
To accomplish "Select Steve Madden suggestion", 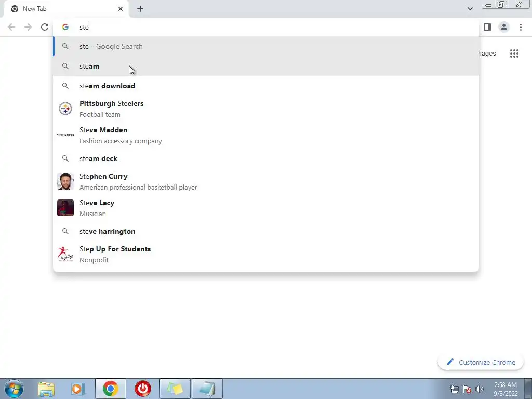I will pos(266,136).
